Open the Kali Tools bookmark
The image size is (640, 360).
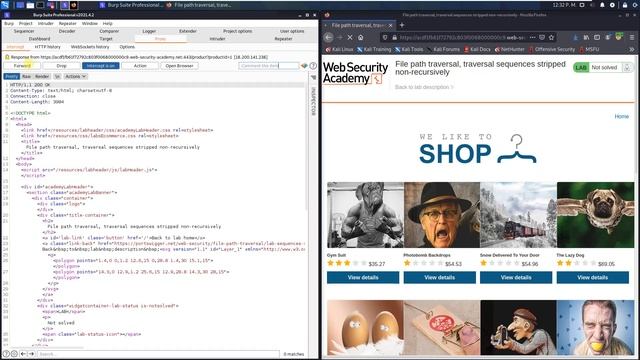pos(409,49)
